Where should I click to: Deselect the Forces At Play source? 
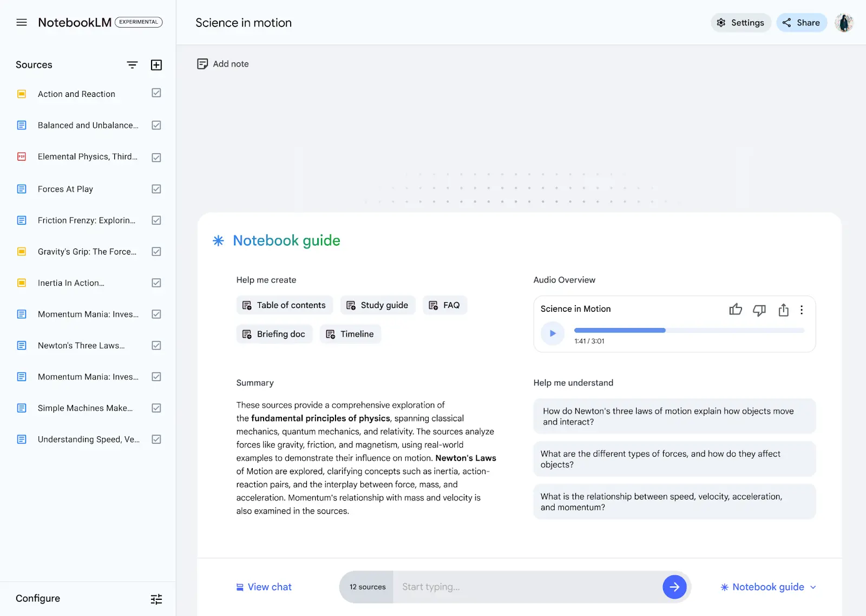[x=156, y=189]
